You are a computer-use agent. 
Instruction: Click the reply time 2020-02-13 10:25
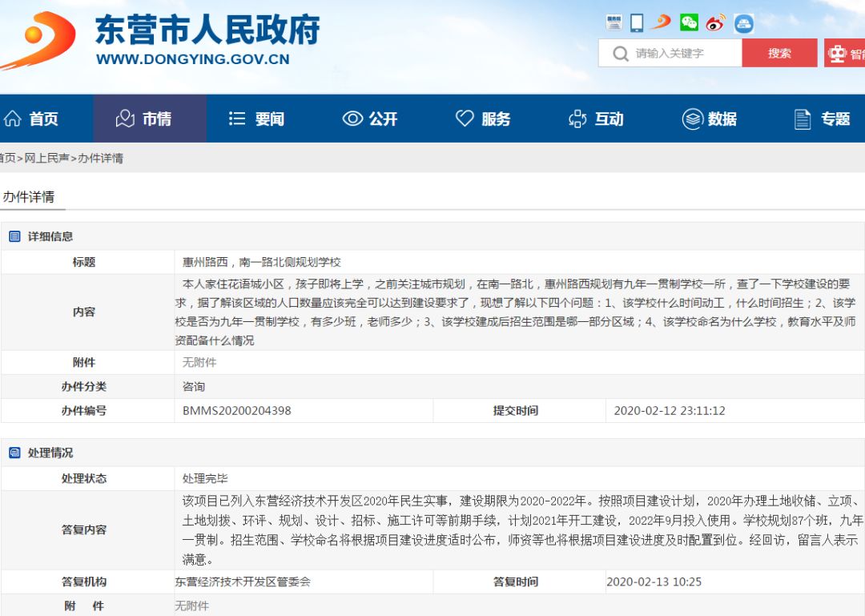coord(654,582)
